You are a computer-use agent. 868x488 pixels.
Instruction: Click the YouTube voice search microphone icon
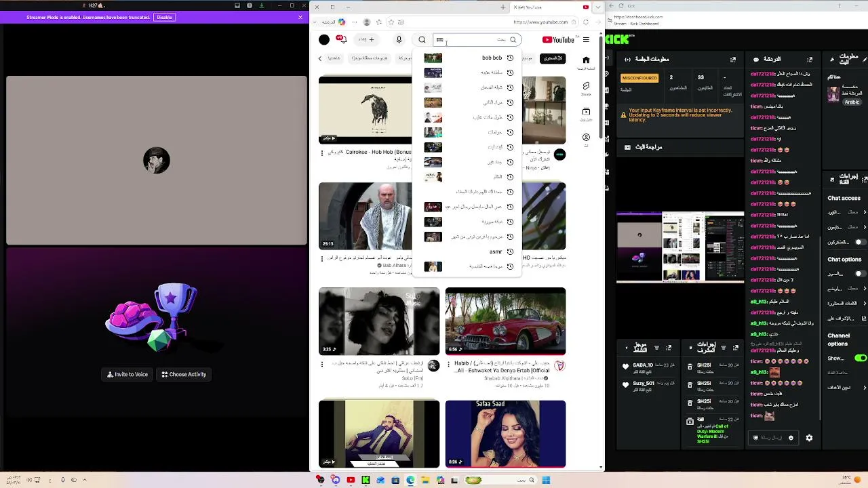pyautogui.click(x=399, y=40)
